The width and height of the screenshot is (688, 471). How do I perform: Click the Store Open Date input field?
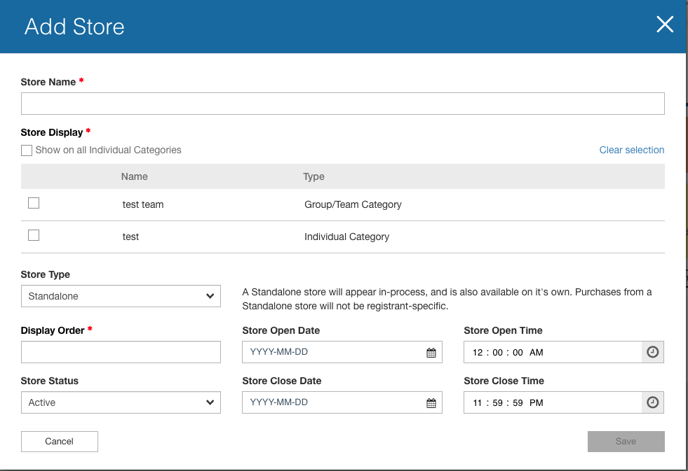click(x=332, y=352)
